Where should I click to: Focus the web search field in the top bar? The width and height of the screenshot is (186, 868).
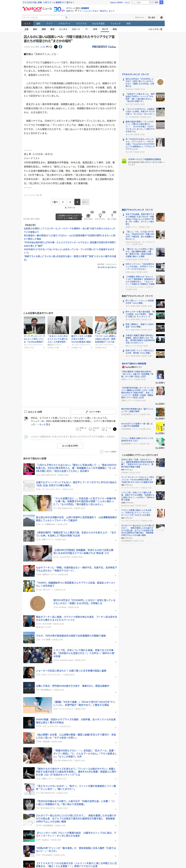[140, 2]
